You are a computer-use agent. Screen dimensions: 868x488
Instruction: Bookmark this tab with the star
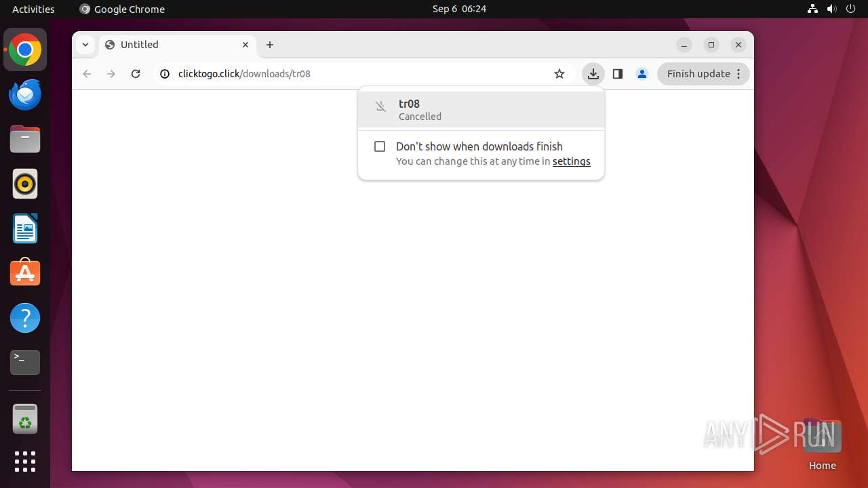coord(559,74)
